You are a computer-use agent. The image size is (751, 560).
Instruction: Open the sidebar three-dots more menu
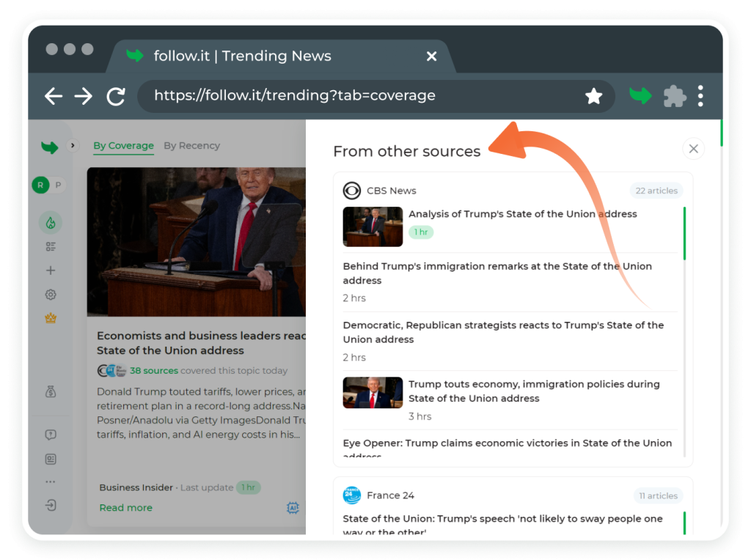click(51, 482)
